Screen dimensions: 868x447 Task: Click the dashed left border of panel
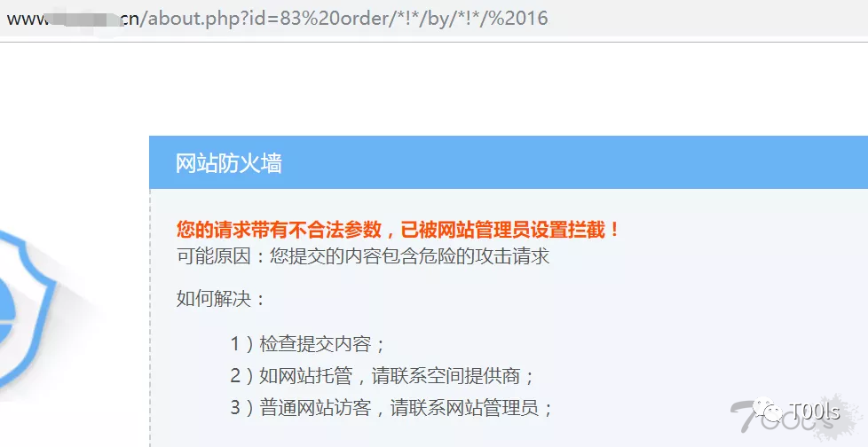150,318
